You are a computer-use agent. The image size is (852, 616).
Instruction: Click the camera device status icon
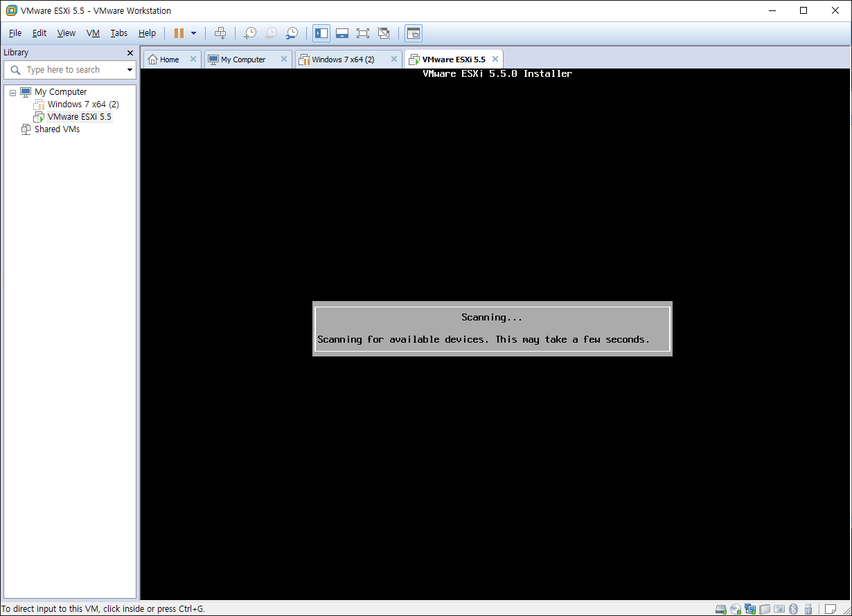[x=779, y=609]
